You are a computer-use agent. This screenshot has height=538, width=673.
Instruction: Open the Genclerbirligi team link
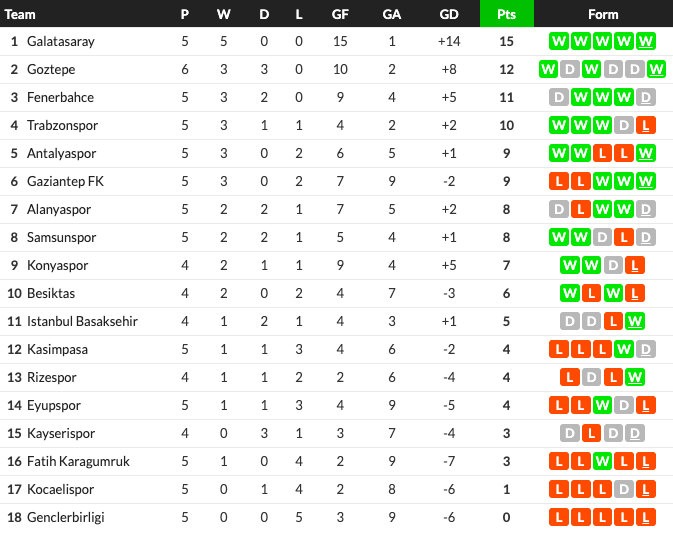point(66,517)
